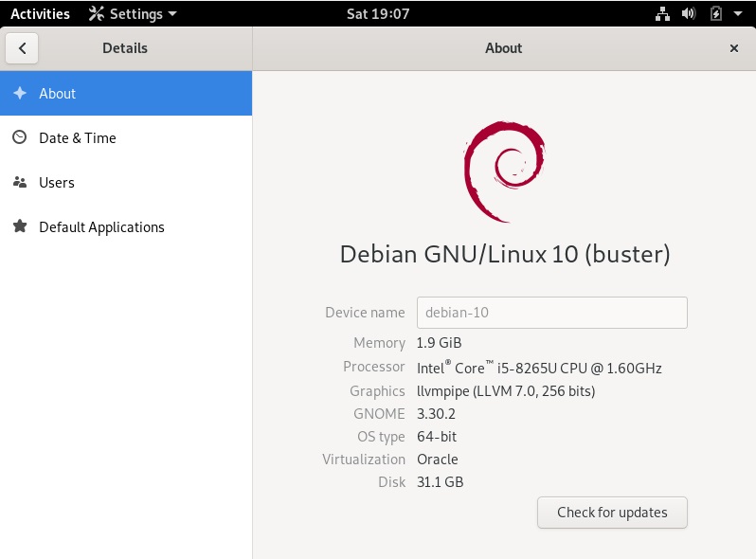Screen dimensions: 756x559
Task: Click the OS type label
Action: point(382,437)
